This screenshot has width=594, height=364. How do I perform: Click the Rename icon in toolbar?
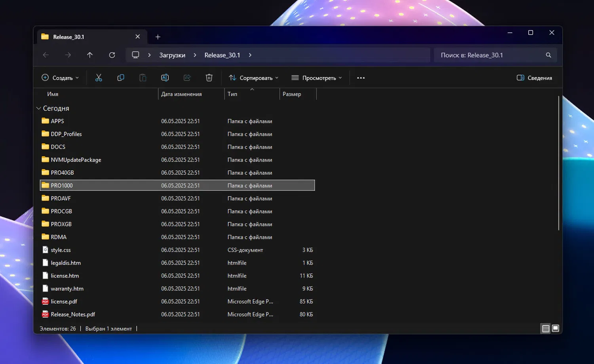[165, 78]
